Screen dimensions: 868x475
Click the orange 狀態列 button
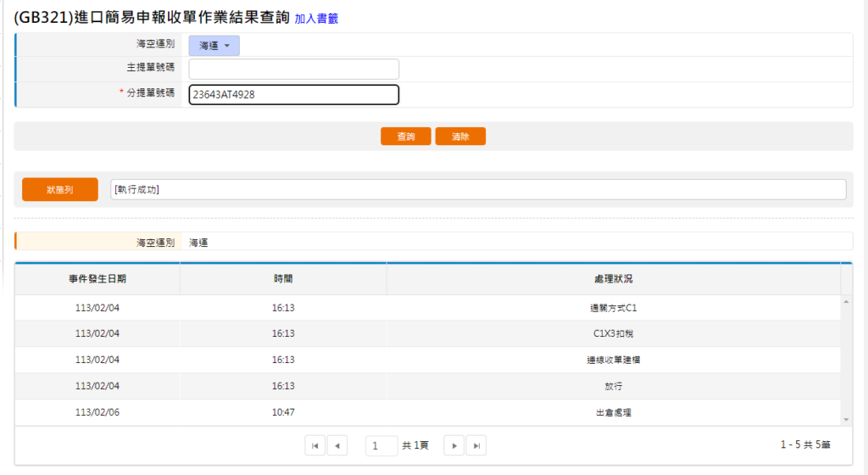(60, 190)
